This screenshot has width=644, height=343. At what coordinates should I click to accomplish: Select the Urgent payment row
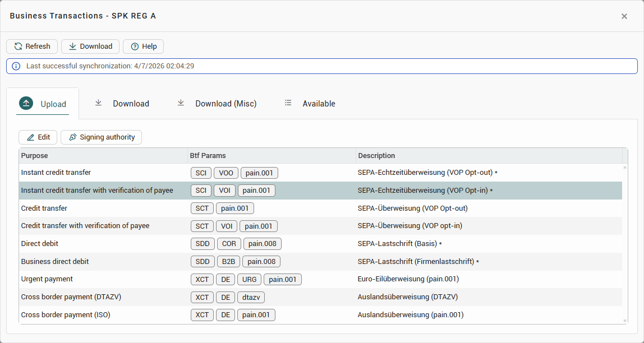(47, 279)
